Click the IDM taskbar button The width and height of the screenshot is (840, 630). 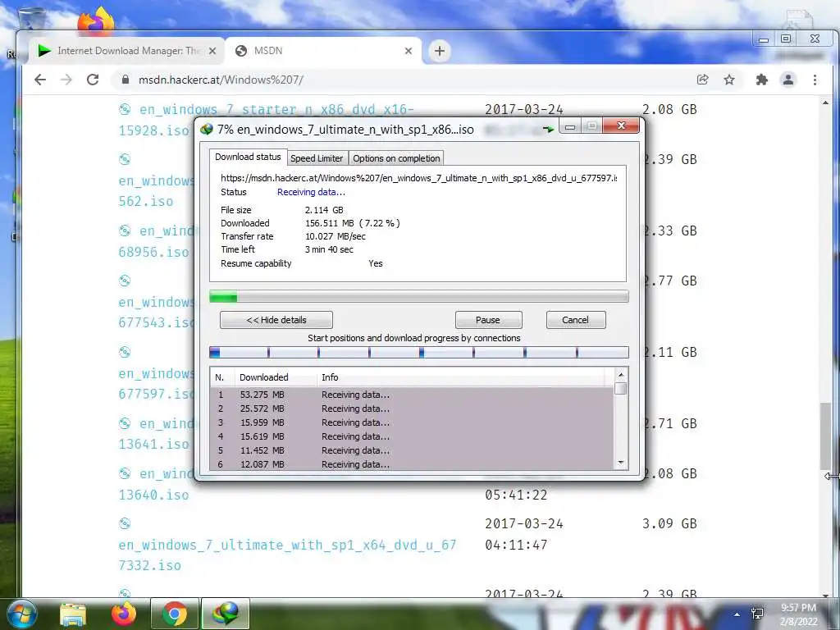[225, 614]
